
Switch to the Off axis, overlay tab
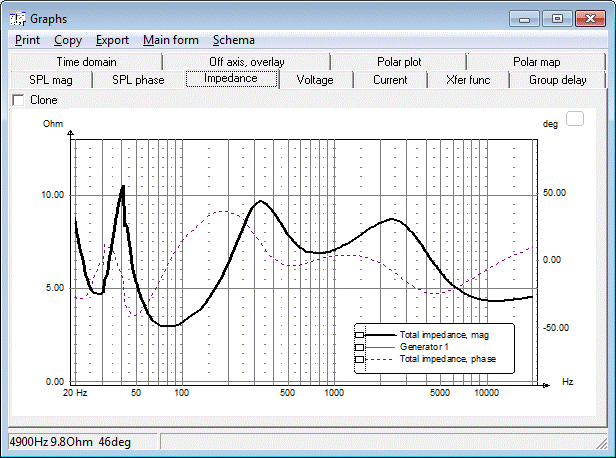[x=247, y=62]
